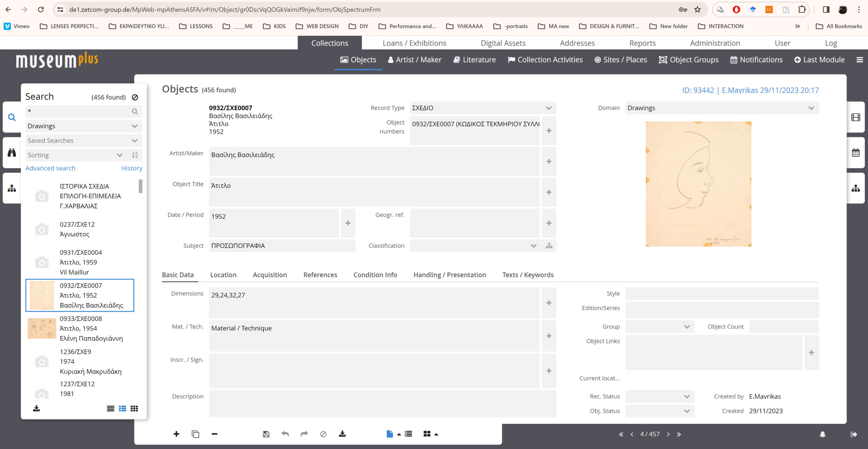The width and height of the screenshot is (868, 449).
Task: Open the Loans / Exhibitions menu
Action: tap(414, 43)
